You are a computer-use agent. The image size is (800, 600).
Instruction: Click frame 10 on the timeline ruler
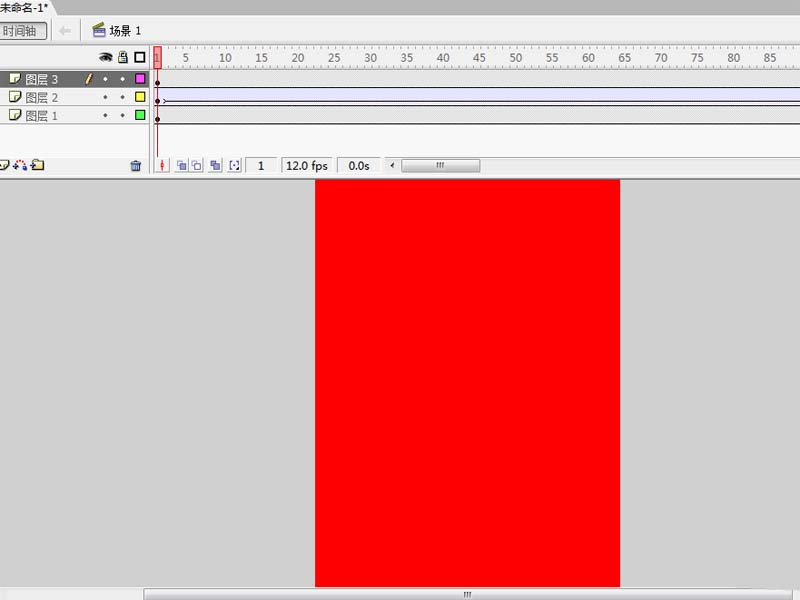tap(225, 58)
